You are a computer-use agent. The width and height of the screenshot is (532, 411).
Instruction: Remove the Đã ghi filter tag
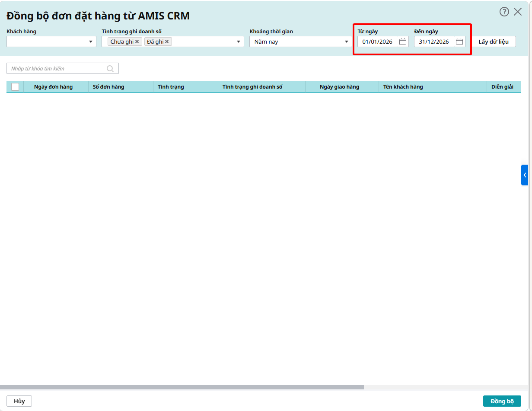coord(167,41)
